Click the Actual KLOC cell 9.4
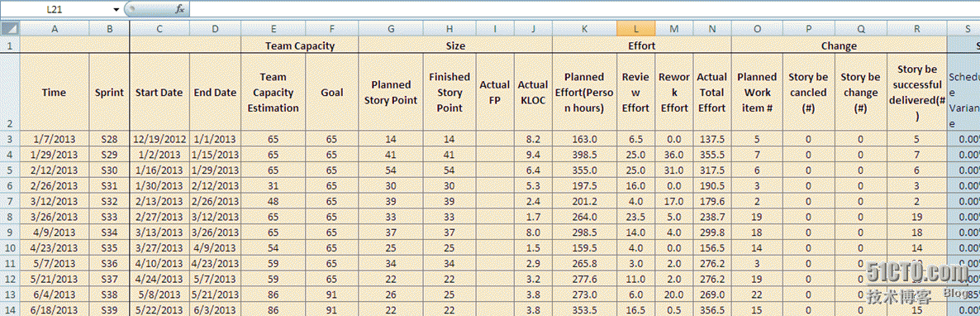This screenshot has width=980, height=316. [x=533, y=156]
